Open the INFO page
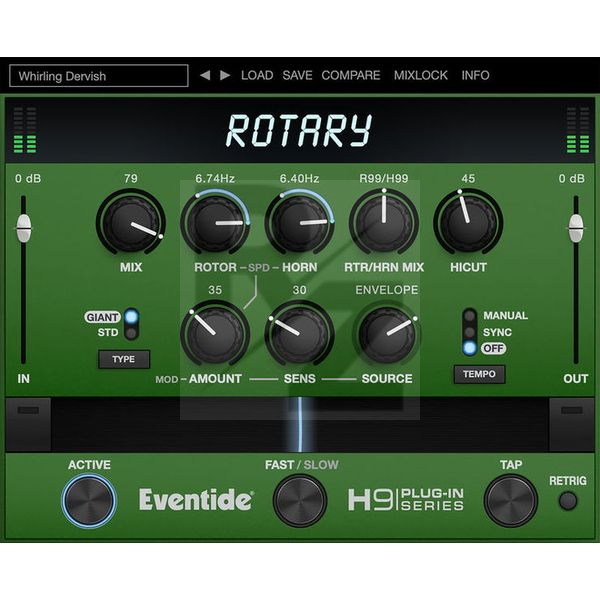This screenshot has width=600, height=600. pyautogui.click(x=475, y=75)
